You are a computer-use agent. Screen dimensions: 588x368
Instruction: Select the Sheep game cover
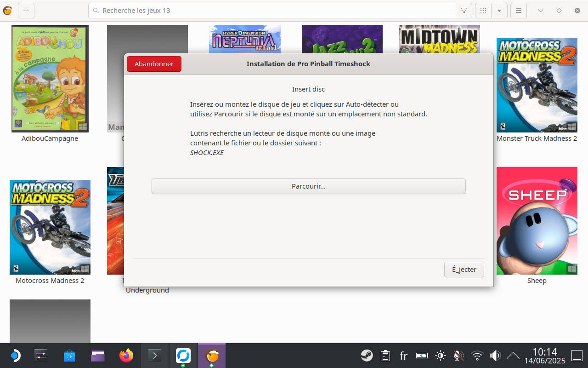pos(537,221)
